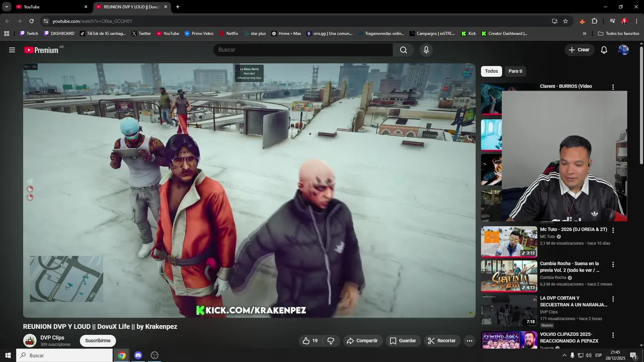644x362 pixels.
Task: Open LA DVP CORTAN Y SECUESTRAN title
Action: [574, 301]
